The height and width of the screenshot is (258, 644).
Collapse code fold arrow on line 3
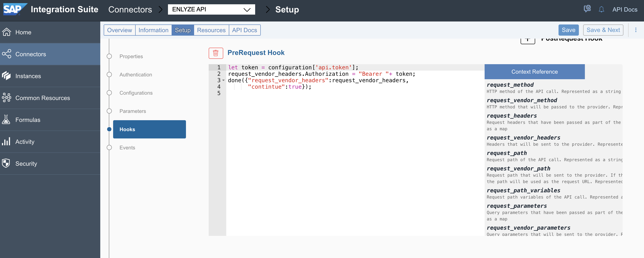coord(223,80)
